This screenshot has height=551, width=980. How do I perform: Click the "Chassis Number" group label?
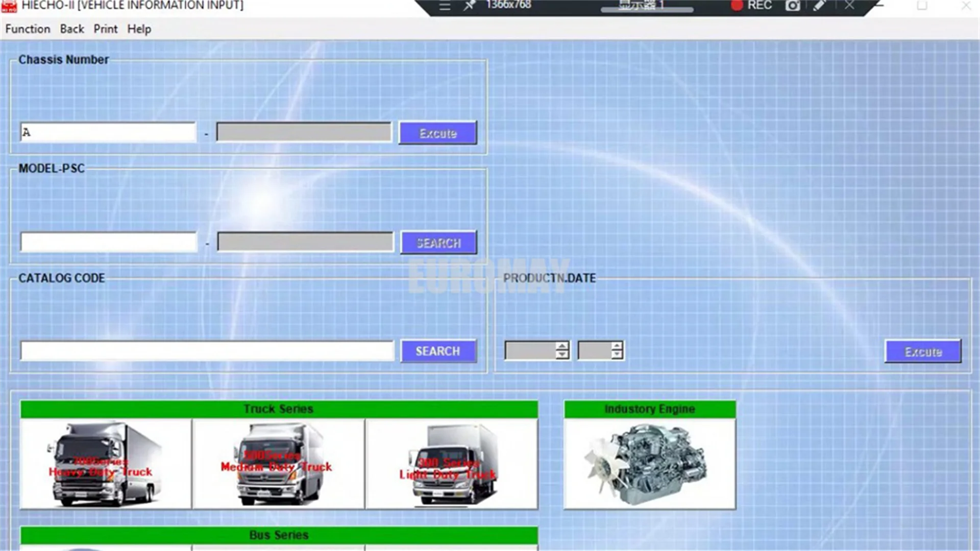tap(64, 60)
